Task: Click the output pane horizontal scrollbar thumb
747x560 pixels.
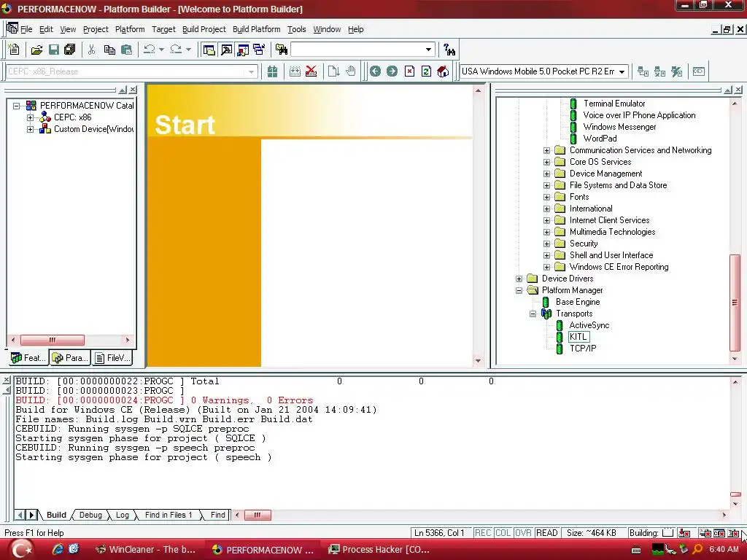Action: click(x=258, y=515)
